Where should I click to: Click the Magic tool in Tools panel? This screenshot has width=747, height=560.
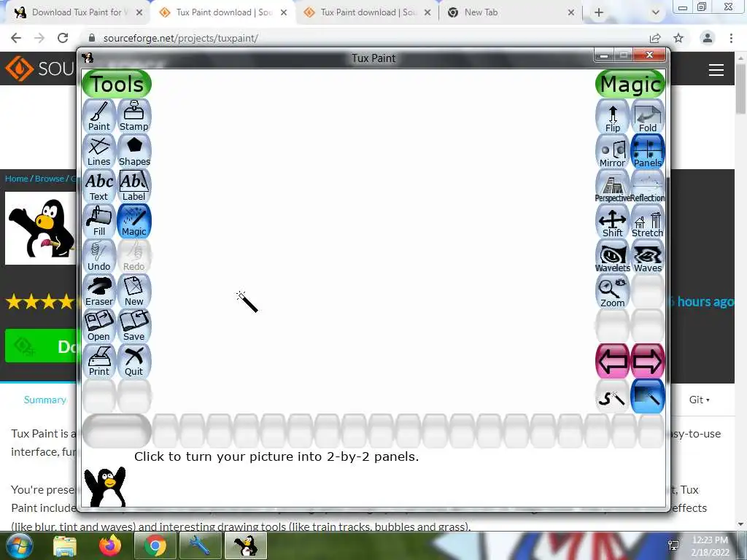click(134, 221)
